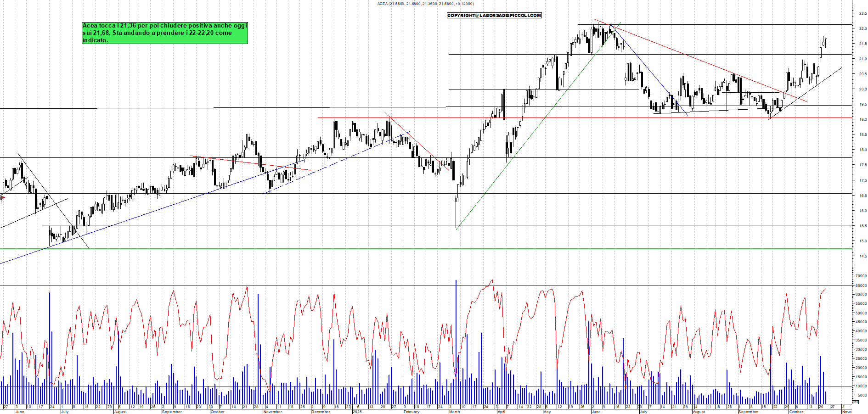
Task: Click the February month label
Action: [411, 412]
